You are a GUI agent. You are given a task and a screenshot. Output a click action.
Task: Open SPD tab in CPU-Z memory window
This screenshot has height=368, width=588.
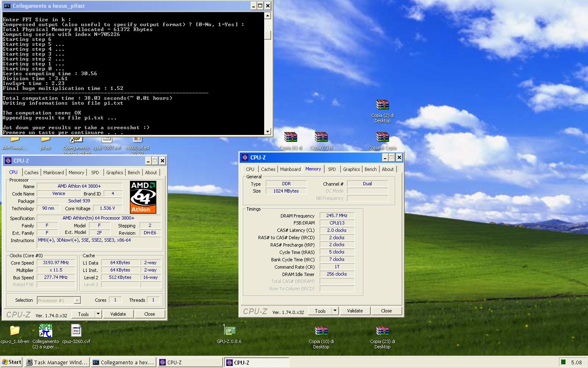[x=332, y=169]
